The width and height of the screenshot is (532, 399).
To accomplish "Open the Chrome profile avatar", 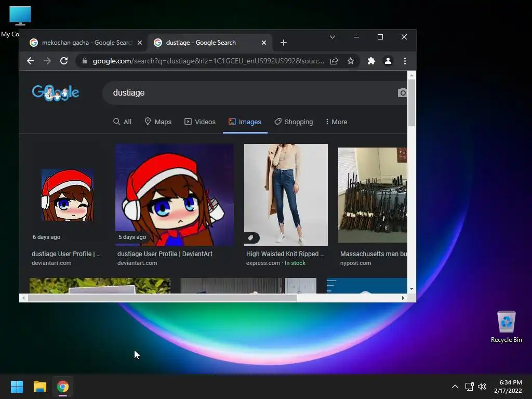I will point(388,61).
